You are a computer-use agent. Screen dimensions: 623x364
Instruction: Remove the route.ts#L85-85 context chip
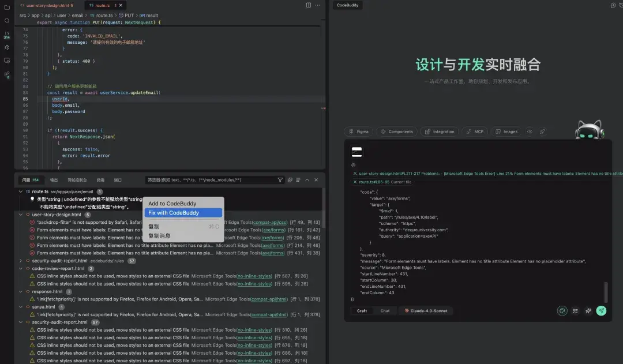pos(356,182)
